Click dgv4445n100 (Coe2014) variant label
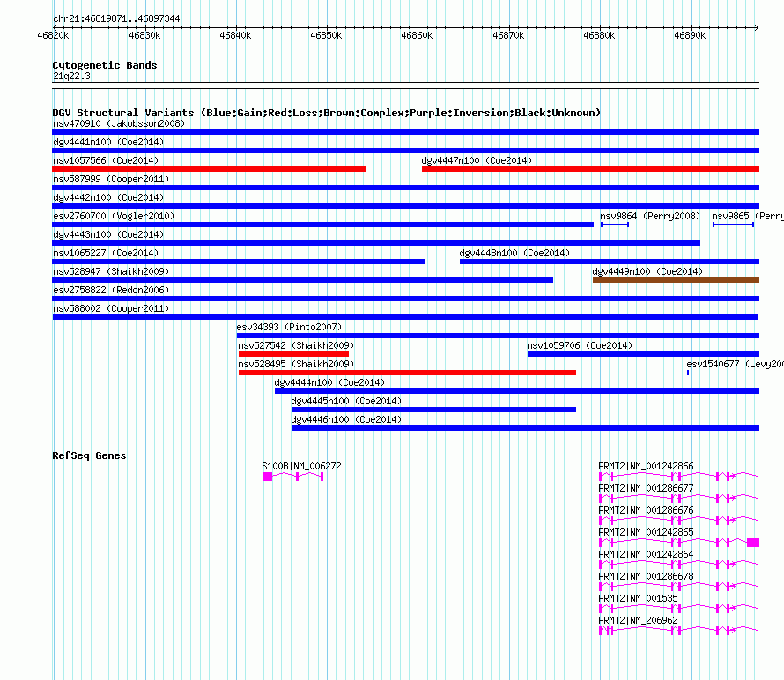The height and width of the screenshot is (680, 784). [346, 401]
